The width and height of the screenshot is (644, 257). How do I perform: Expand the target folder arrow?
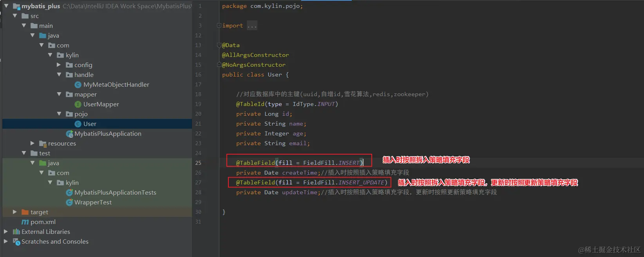[15, 212]
